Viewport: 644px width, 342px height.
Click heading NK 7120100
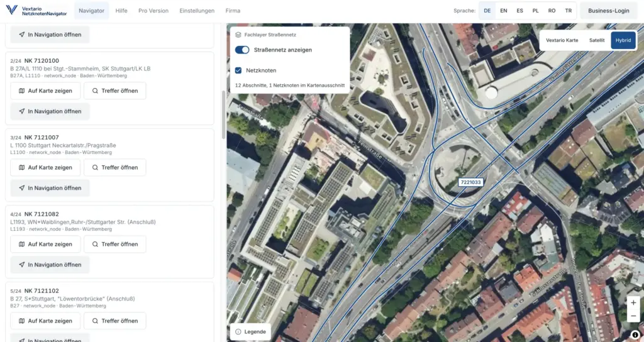[x=42, y=61]
